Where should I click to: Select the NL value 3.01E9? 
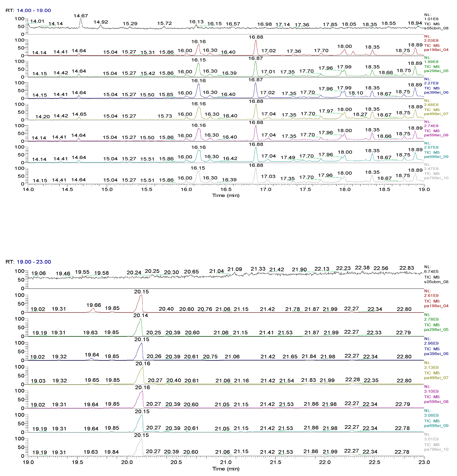point(431,439)
